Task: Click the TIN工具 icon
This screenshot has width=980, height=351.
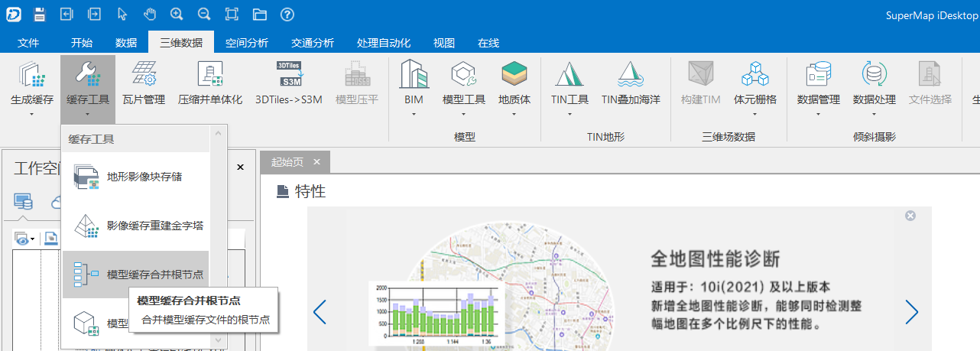Action: click(x=570, y=74)
